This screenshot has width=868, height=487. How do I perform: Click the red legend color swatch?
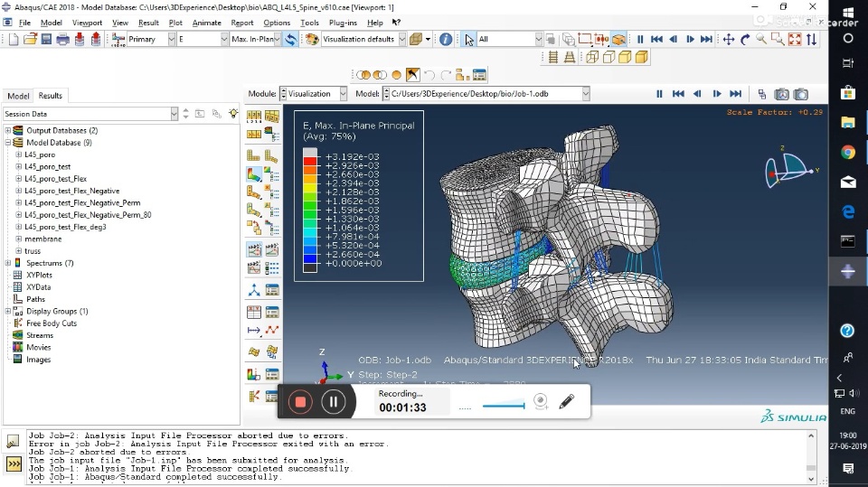pos(309,162)
